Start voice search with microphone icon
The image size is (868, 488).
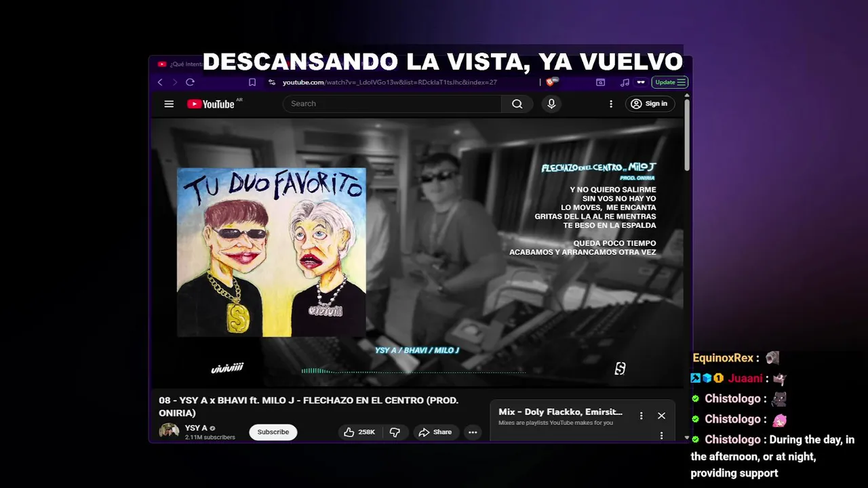[551, 104]
